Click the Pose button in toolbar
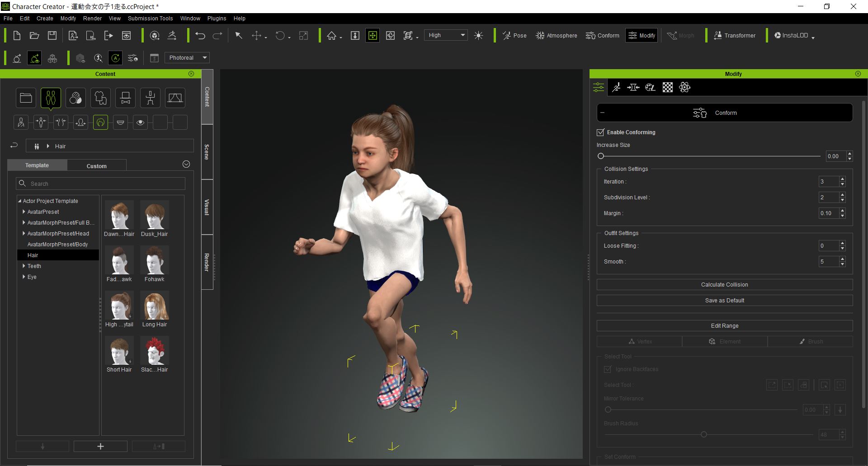Viewport: 868px width, 466px height. coord(514,36)
